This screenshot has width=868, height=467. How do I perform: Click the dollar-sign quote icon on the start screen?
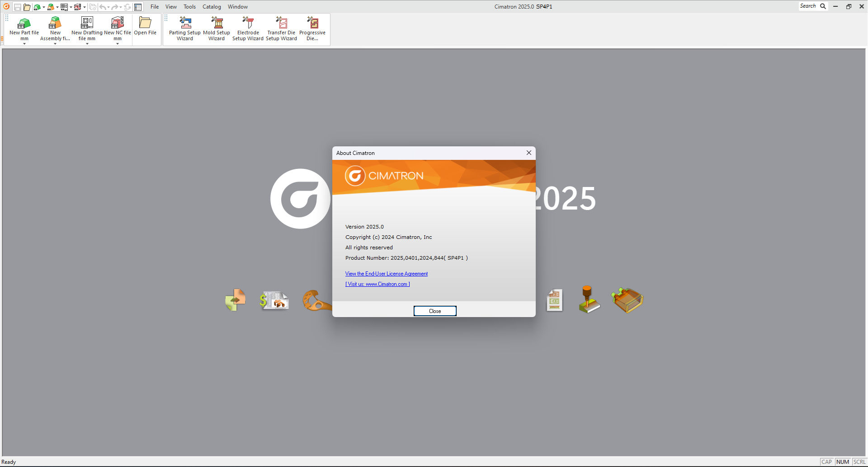274,300
